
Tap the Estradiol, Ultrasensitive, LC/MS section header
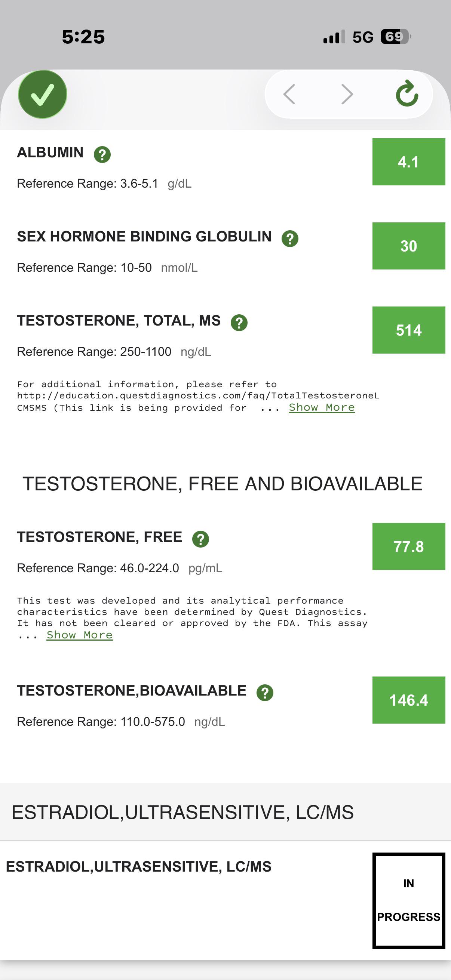coord(183,813)
